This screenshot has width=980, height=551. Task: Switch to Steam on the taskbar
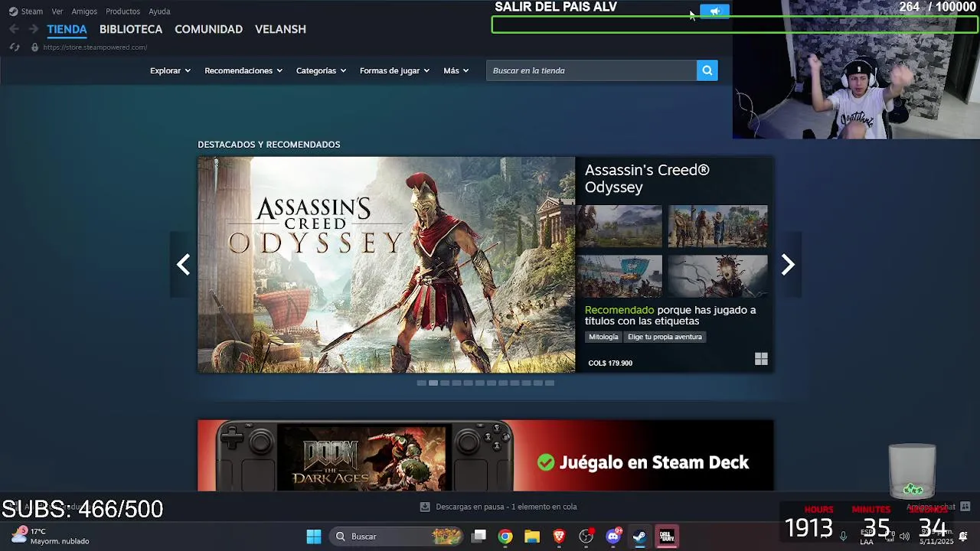639,536
